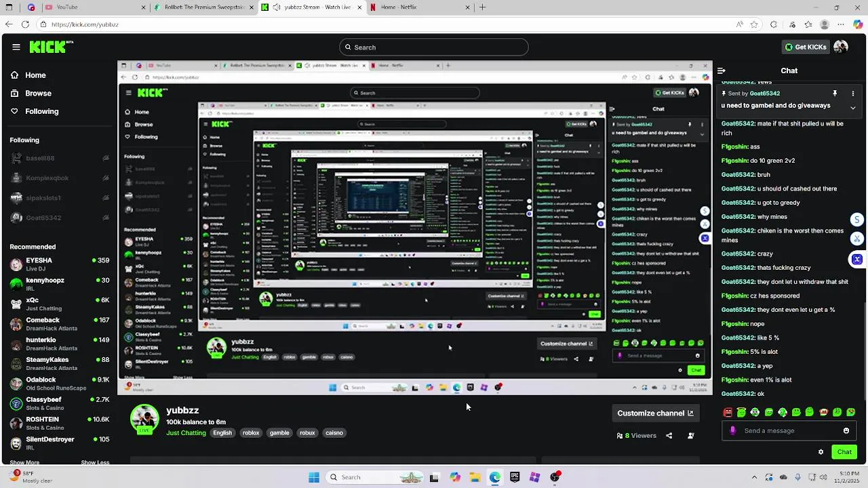Switch to the YouTube browser tab
Viewport: 868px width, 488px height.
[x=96, y=7]
